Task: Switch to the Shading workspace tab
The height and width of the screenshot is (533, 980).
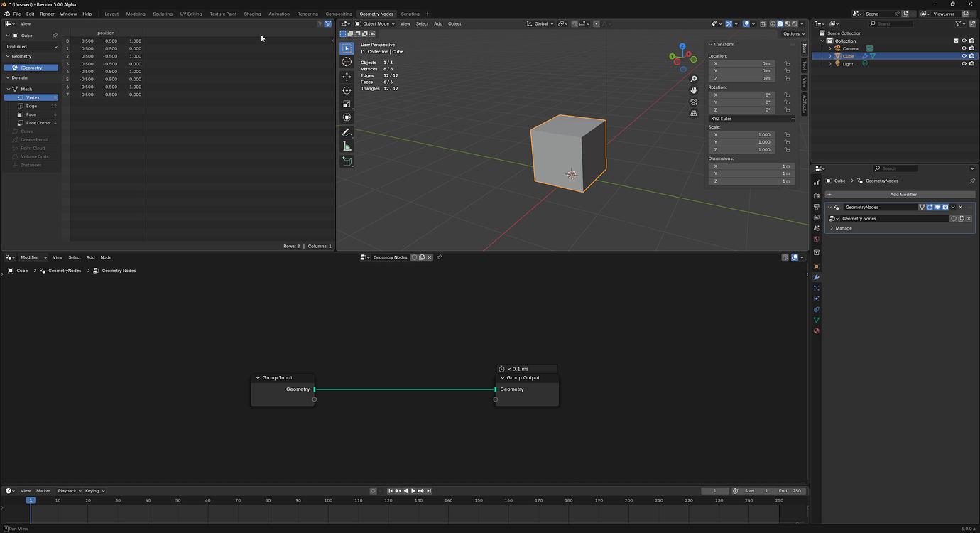Action: coord(252,14)
